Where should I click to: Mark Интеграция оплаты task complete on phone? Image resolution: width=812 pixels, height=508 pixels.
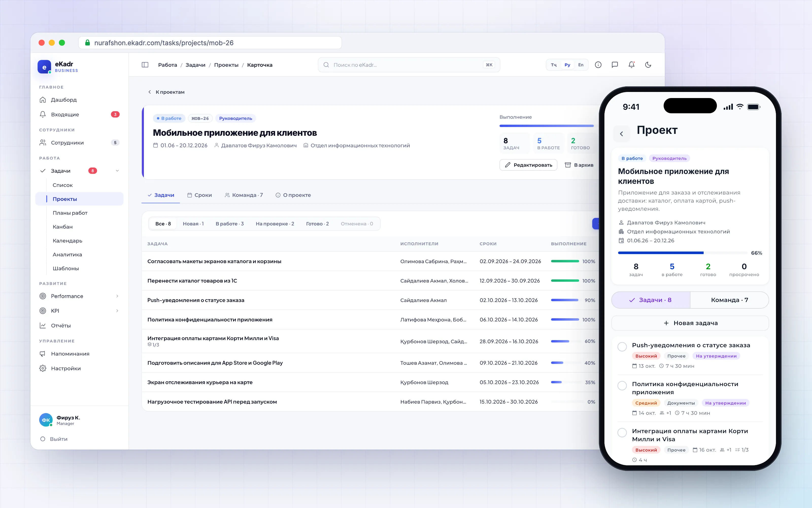(x=622, y=433)
